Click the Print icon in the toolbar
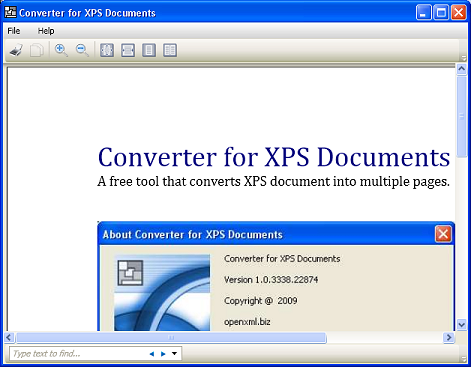 click(16, 50)
